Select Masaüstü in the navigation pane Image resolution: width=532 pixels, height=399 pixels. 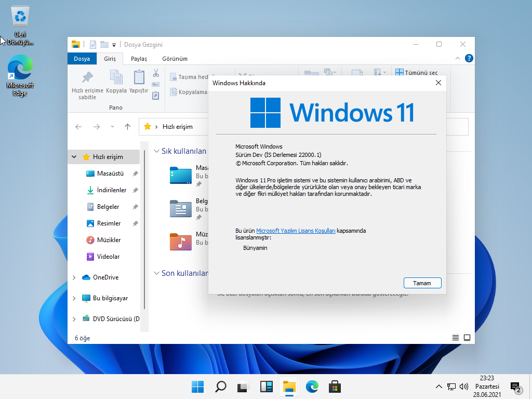tap(110, 174)
